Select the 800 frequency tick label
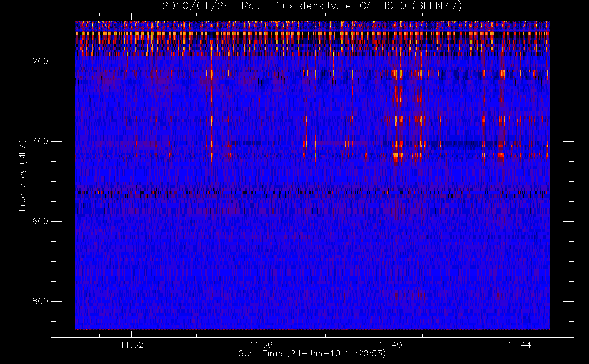 pyautogui.click(x=40, y=301)
